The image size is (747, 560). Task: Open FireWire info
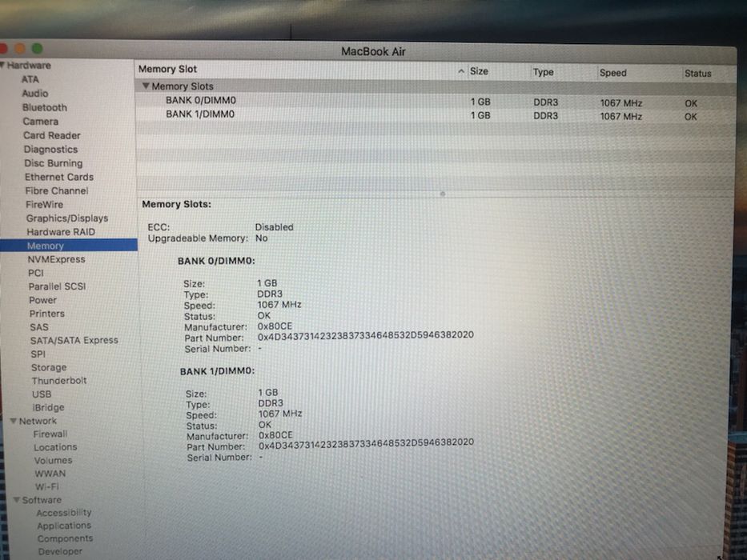pyautogui.click(x=44, y=205)
